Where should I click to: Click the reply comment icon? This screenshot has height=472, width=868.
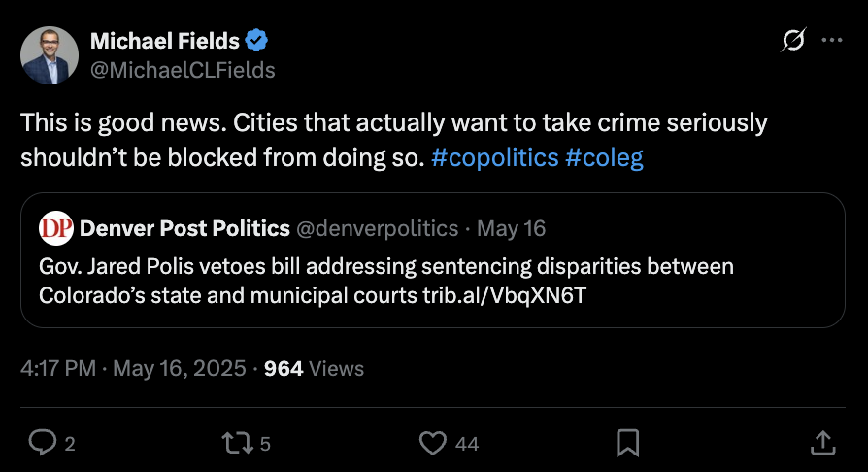point(43,443)
